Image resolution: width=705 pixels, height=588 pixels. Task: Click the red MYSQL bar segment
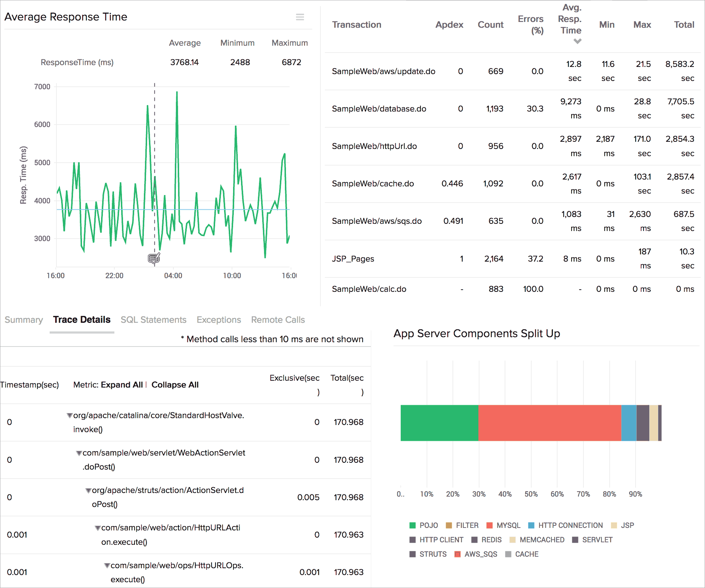coord(549,423)
